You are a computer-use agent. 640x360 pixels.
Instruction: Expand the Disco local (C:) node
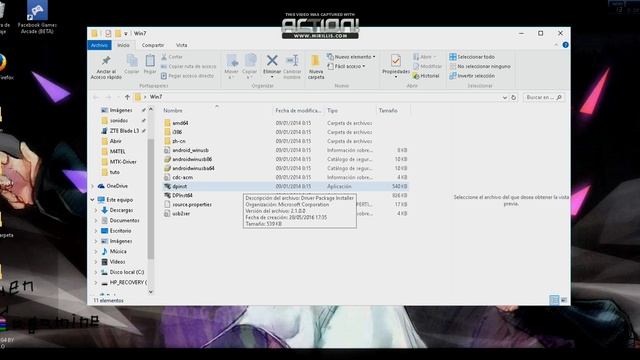[96, 272]
